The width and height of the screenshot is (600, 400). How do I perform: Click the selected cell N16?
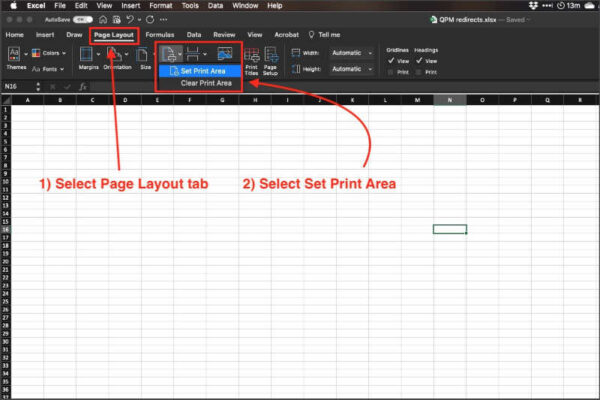click(x=450, y=229)
